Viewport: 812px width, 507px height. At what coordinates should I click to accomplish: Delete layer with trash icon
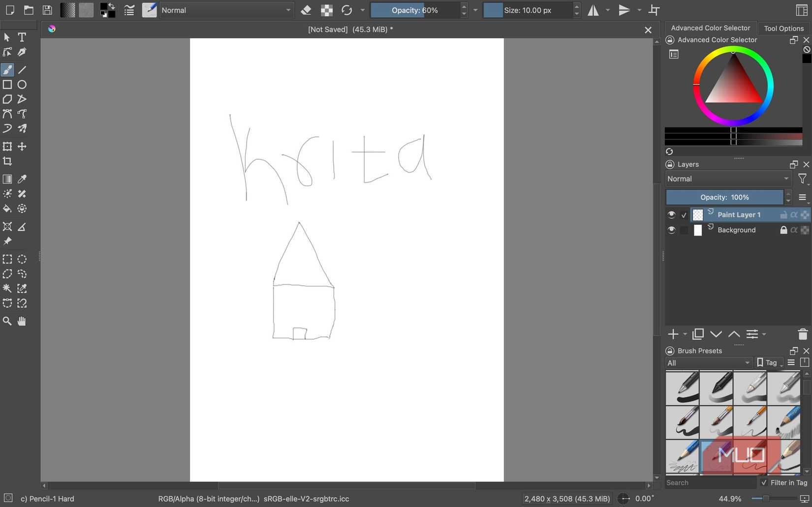(802, 334)
